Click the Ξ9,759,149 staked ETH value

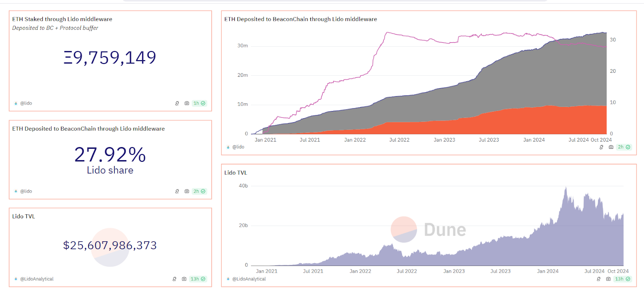click(x=110, y=58)
